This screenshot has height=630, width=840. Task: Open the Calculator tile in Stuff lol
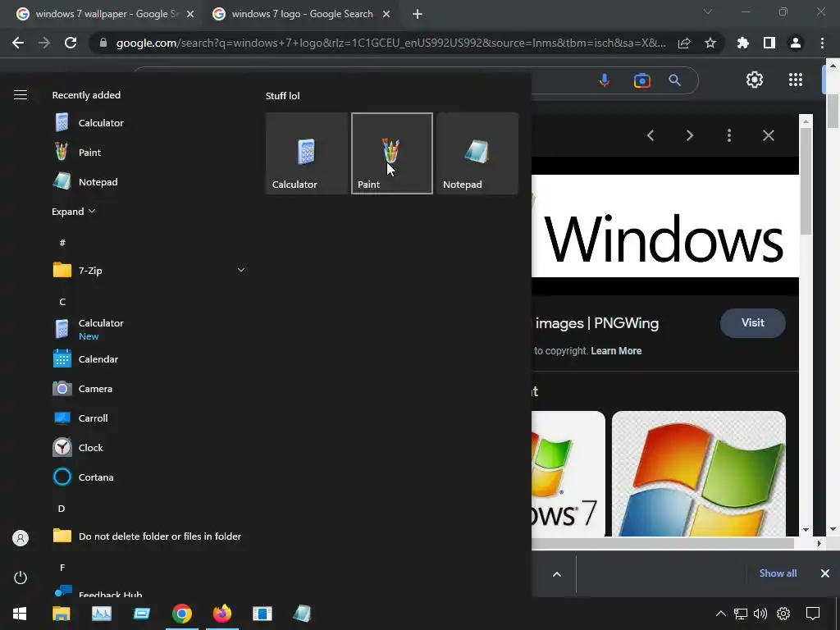click(x=307, y=153)
